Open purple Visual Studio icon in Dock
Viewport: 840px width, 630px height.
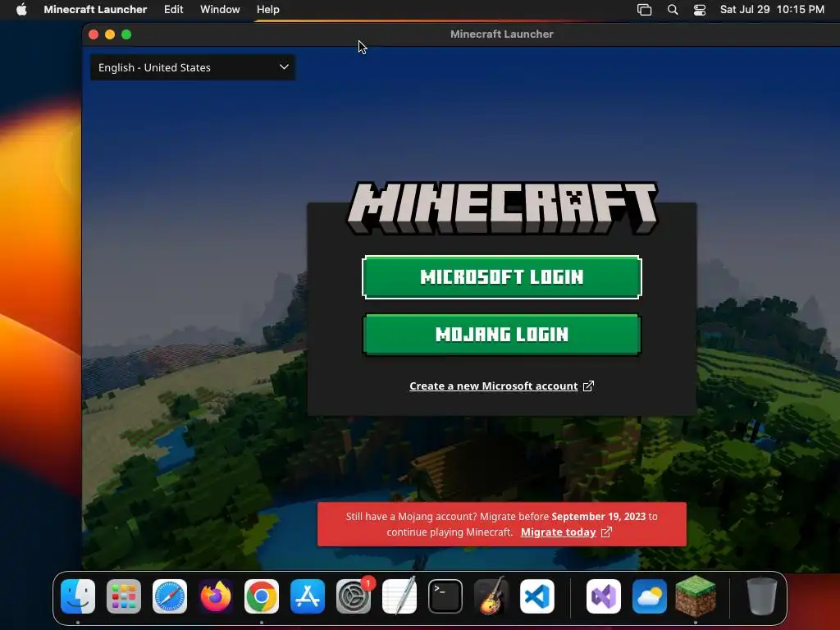604,596
